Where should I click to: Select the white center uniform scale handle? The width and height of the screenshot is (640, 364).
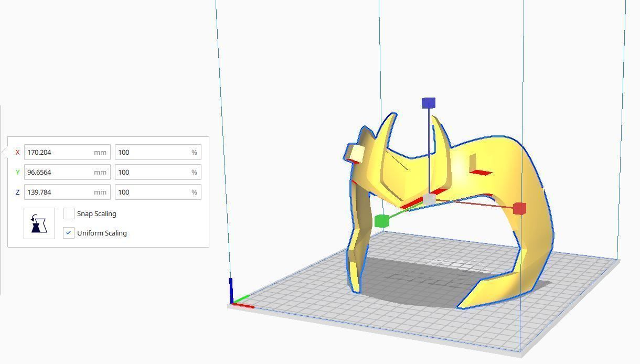coord(429,199)
